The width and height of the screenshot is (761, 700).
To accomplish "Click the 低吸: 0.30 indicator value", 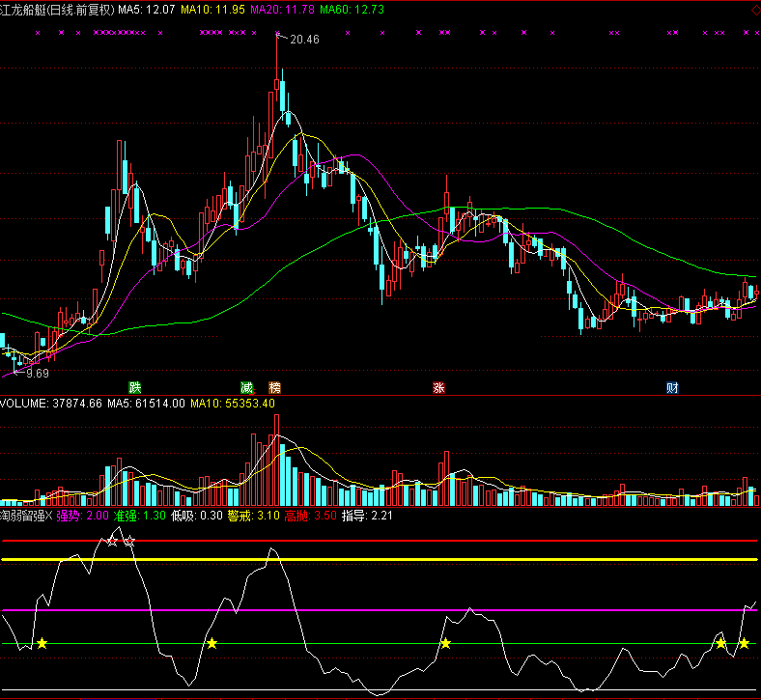I will pos(197,516).
